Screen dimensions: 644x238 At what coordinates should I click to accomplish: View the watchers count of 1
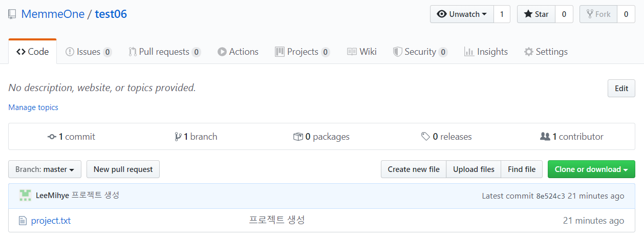(502, 14)
